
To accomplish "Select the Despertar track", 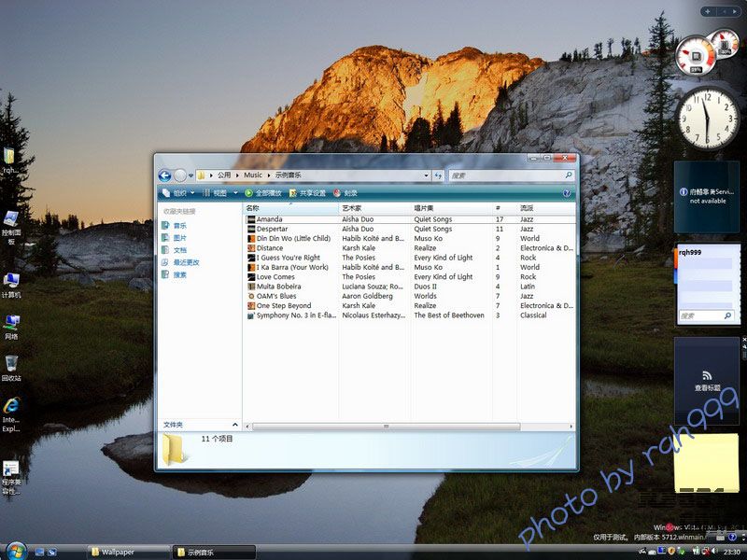I will click(272, 229).
